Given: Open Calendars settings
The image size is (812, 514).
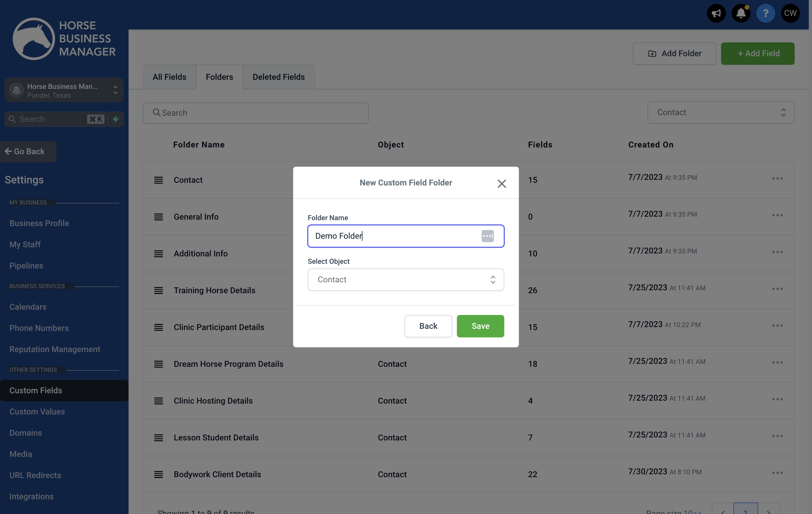Looking at the screenshot, I should (x=28, y=307).
